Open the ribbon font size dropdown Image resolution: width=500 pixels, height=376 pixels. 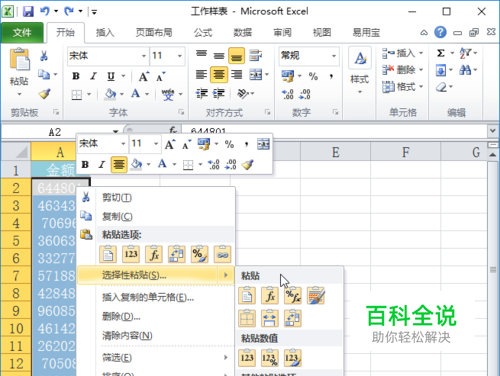coord(180,56)
